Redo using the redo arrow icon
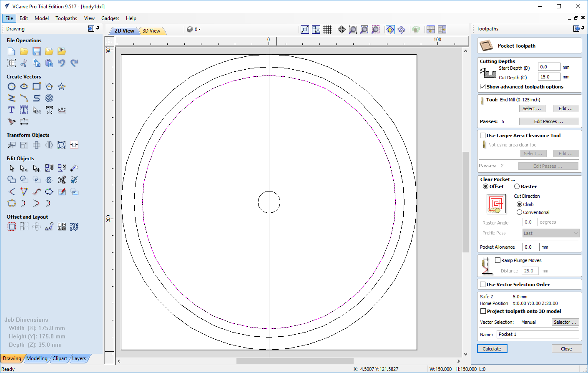Viewport: 588px width, 373px height. (x=74, y=63)
